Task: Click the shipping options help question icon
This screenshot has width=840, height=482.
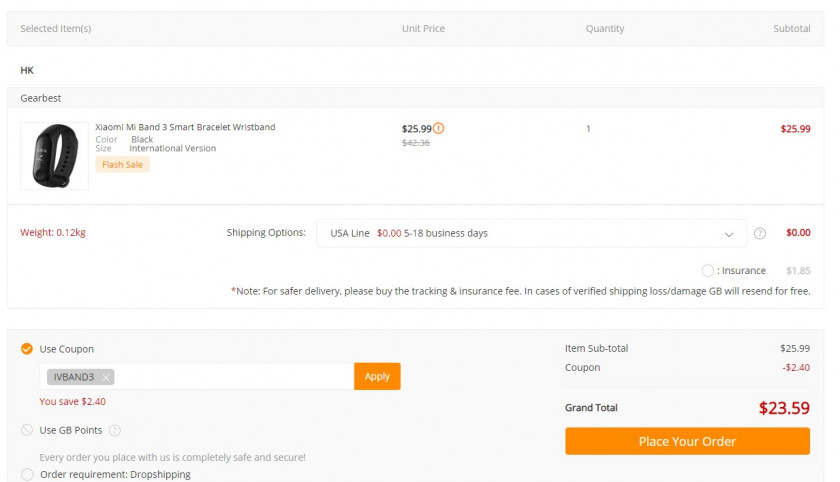Action: click(760, 234)
